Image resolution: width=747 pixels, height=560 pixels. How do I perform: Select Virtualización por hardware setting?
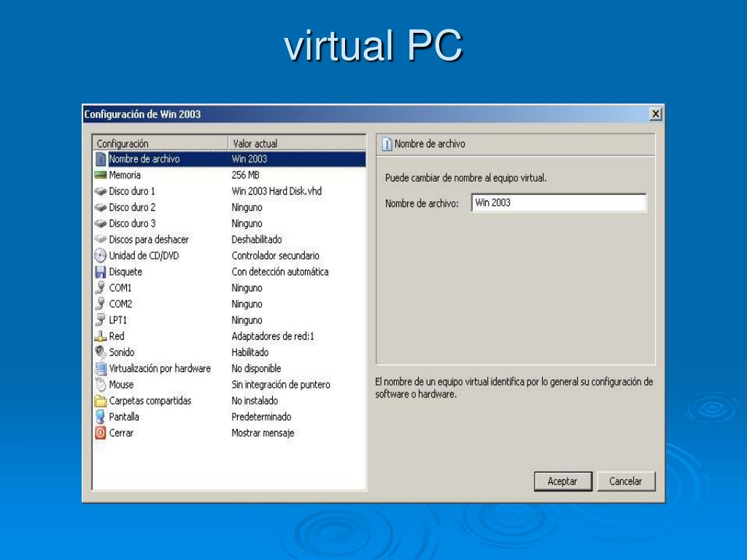pos(229,368)
